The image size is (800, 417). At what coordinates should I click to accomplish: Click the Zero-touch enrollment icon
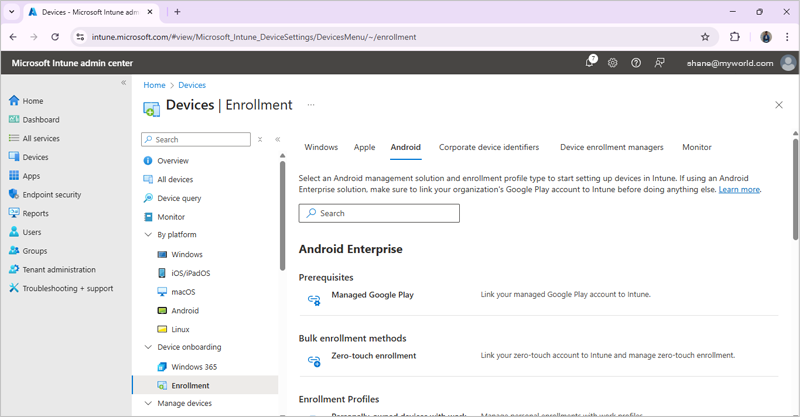coord(314,360)
